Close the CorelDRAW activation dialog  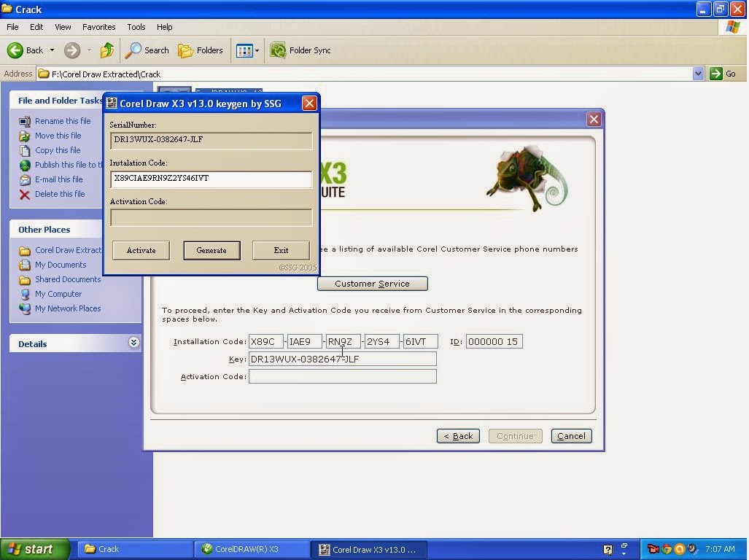(594, 120)
